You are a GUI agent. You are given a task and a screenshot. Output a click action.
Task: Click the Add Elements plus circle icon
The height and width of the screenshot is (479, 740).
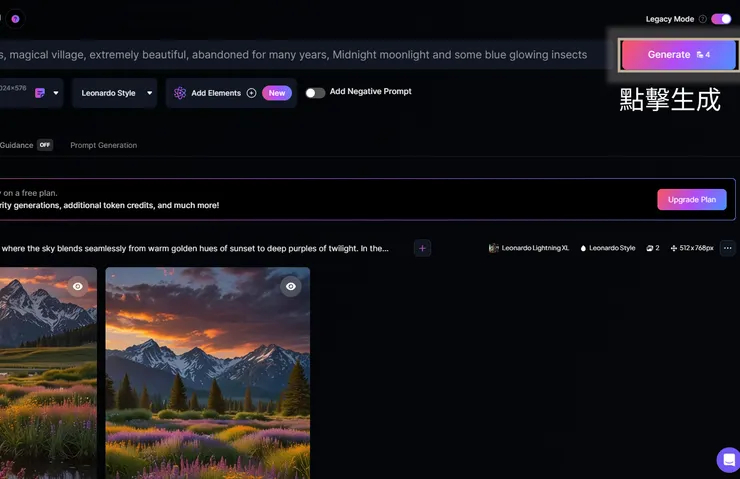252,93
